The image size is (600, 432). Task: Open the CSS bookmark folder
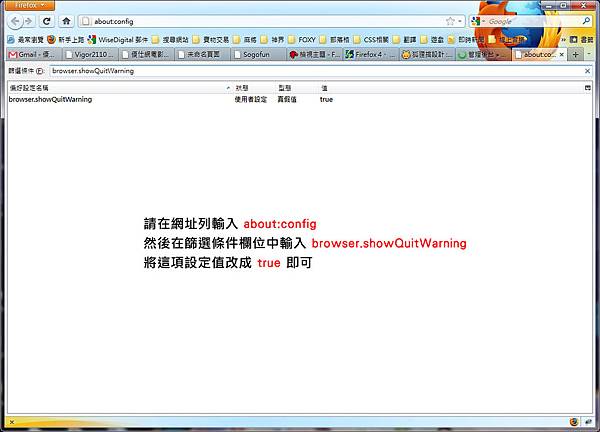pos(371,39)
